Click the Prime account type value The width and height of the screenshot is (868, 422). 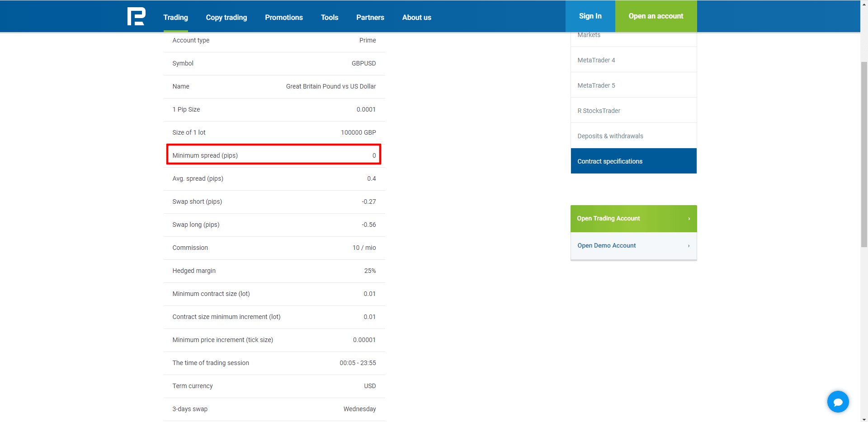pos(368,40)
